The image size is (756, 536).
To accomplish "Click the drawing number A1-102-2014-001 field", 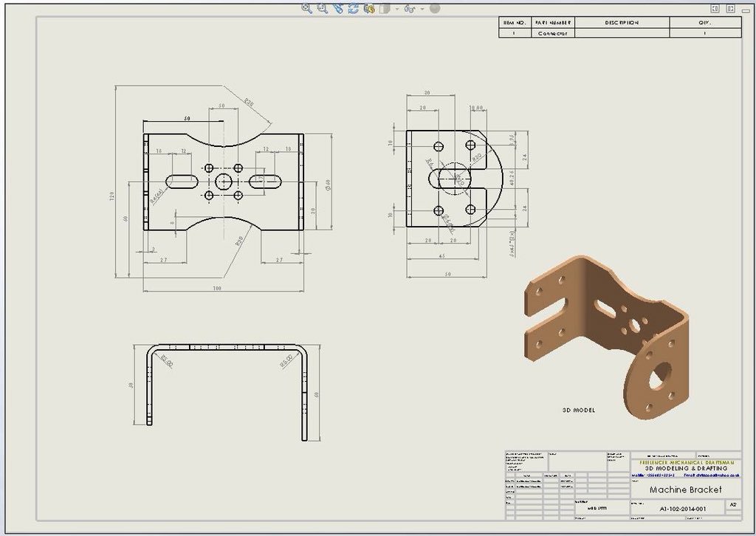I will [x=683, y=508].
